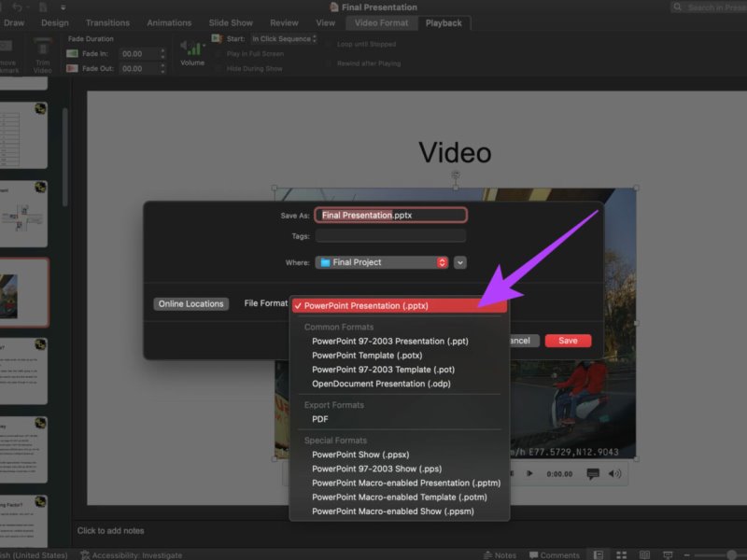The width and height of the screenshot is (747, 560).
Task: Adjust Fade In stepper arrows
Action: (162, 54)
